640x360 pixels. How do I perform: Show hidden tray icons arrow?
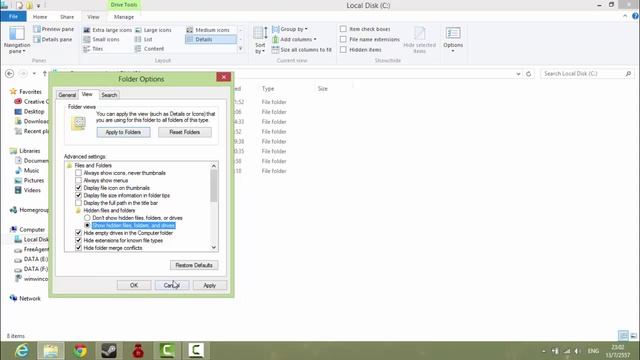click(544, 351)
